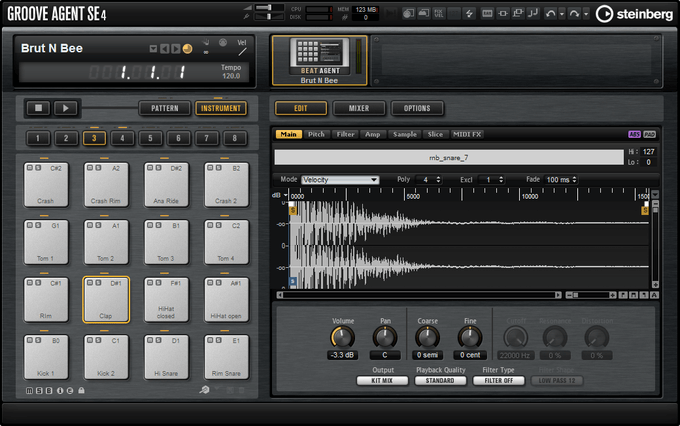
Task: Click the MIXER button
Action: [359, 108]
